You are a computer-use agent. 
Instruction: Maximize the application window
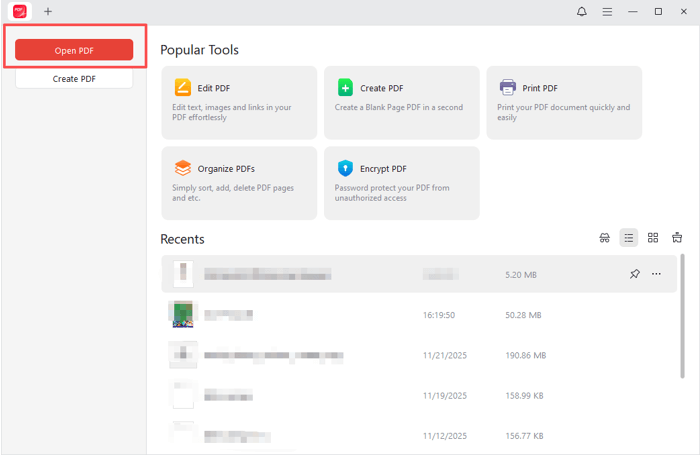point(658,12)
